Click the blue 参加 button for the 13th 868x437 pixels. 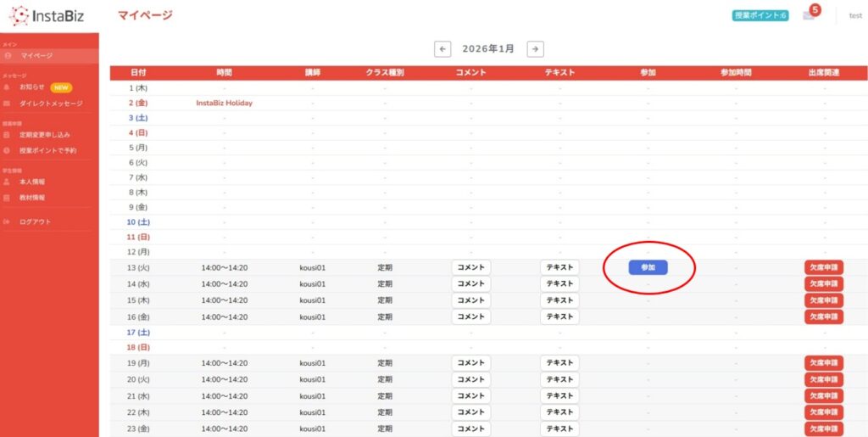pos(648,267)
